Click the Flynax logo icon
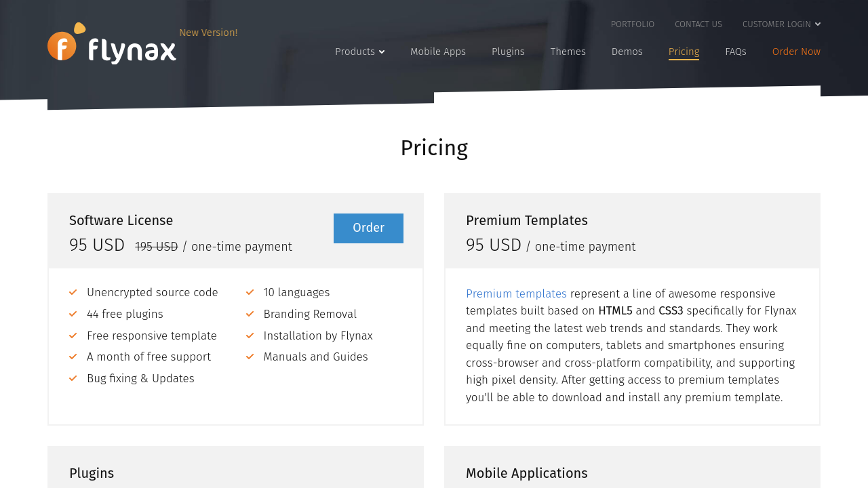The image size is (868, 488). (63, 45)
